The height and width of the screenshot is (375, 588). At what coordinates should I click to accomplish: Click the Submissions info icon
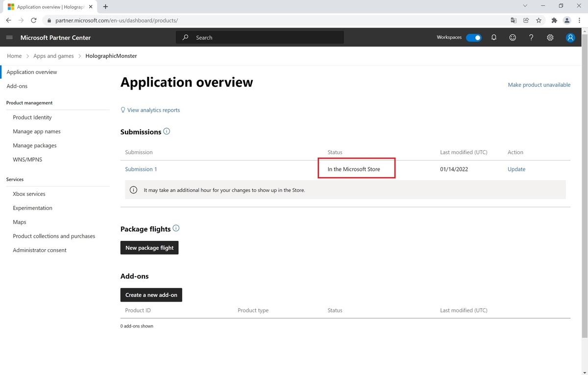(x=167, y=131)
